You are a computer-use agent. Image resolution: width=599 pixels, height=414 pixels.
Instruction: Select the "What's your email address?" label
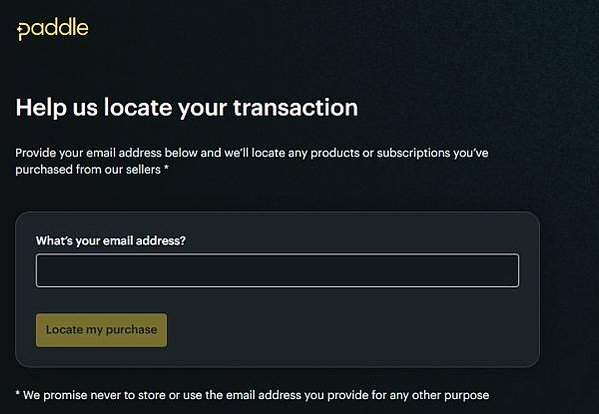pos(111,241)
